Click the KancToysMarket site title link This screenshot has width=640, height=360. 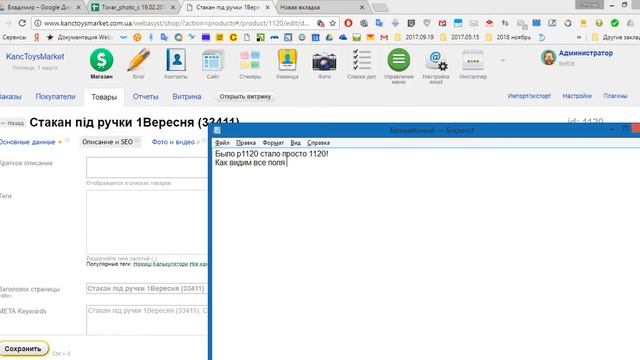(x=35, y=57)
